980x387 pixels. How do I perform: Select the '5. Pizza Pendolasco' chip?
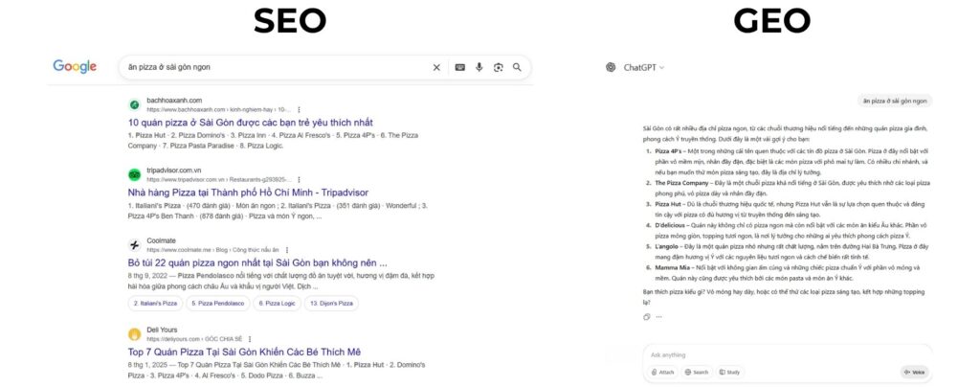(219, 303)
